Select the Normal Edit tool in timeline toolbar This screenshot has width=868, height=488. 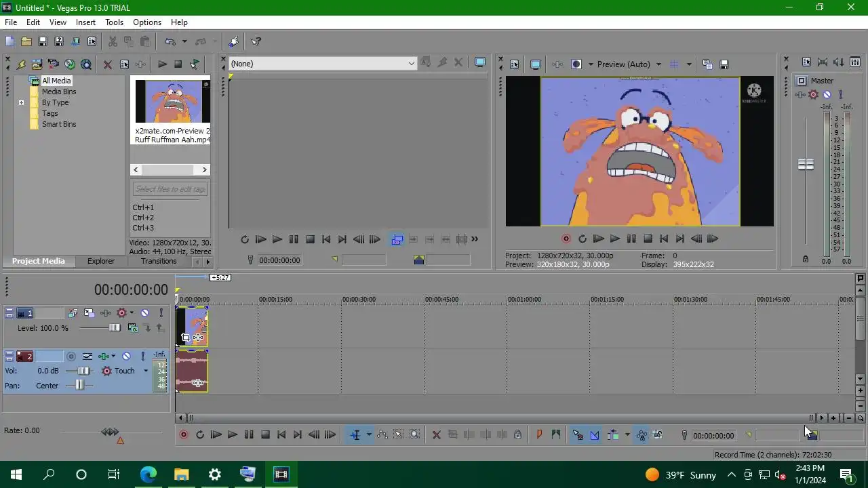(355, 435)
